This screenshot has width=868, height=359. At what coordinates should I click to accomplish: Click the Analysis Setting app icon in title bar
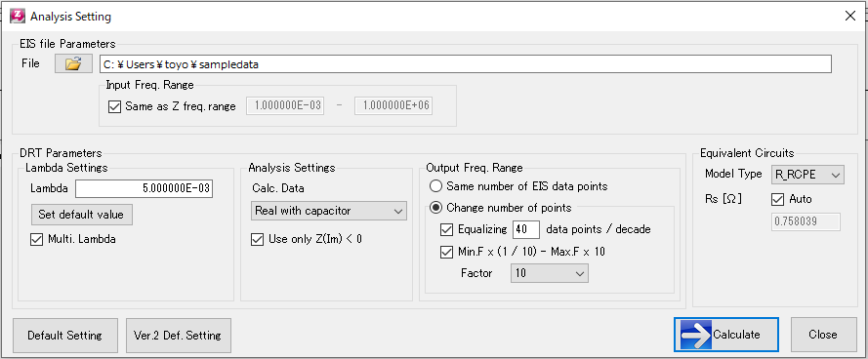coord(18,16)
